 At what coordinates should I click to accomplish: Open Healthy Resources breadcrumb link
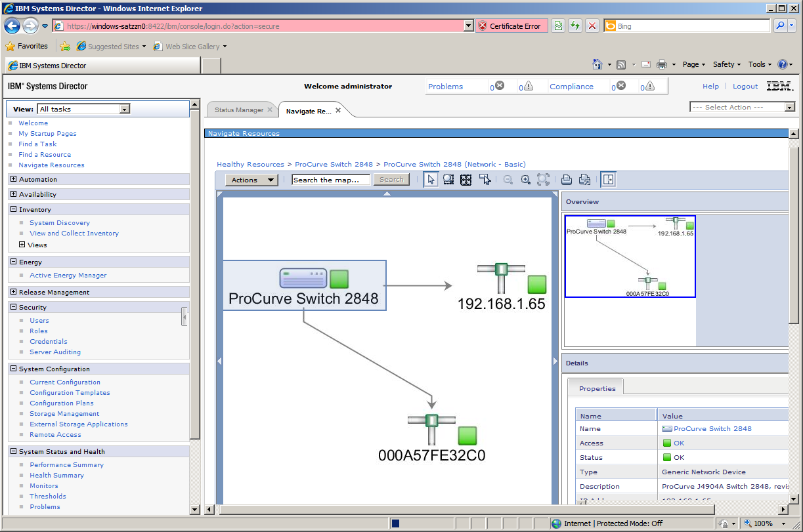coord(250,164)
